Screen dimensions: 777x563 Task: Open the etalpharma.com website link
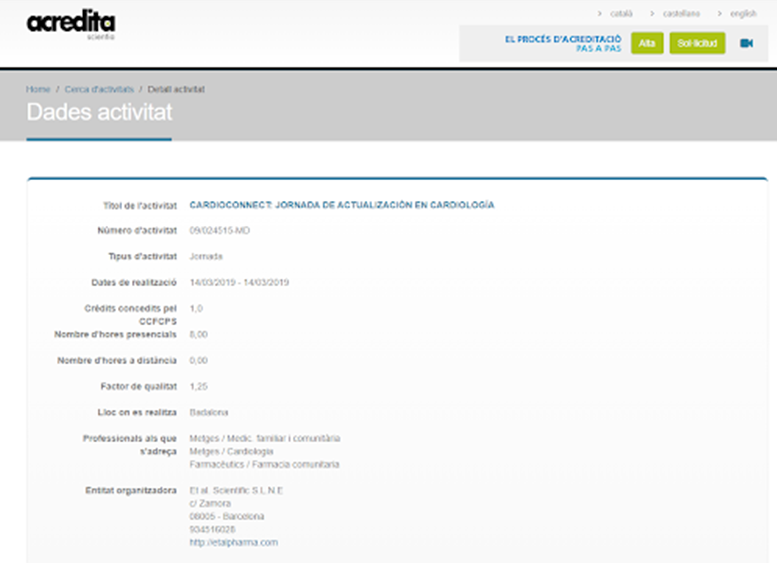[x=233, y=542]
